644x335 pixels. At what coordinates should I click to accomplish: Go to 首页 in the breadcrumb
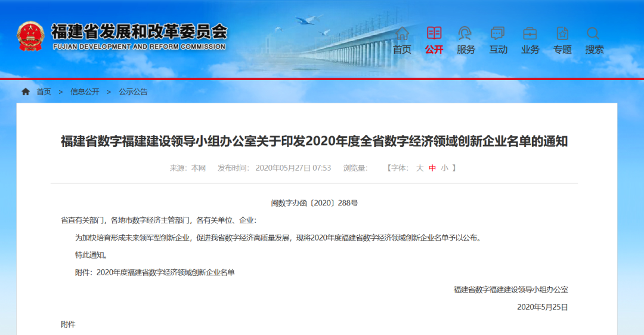tap(44, 92)
